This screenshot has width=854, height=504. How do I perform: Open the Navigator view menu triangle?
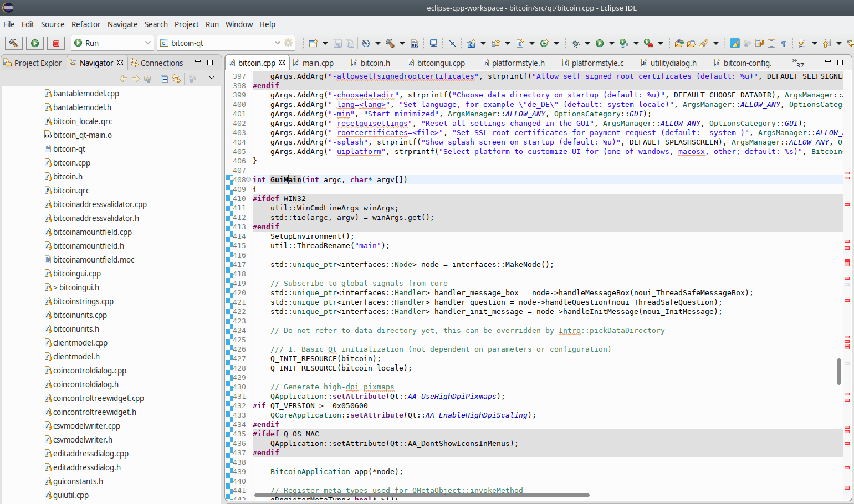click(x=212, y=78)
